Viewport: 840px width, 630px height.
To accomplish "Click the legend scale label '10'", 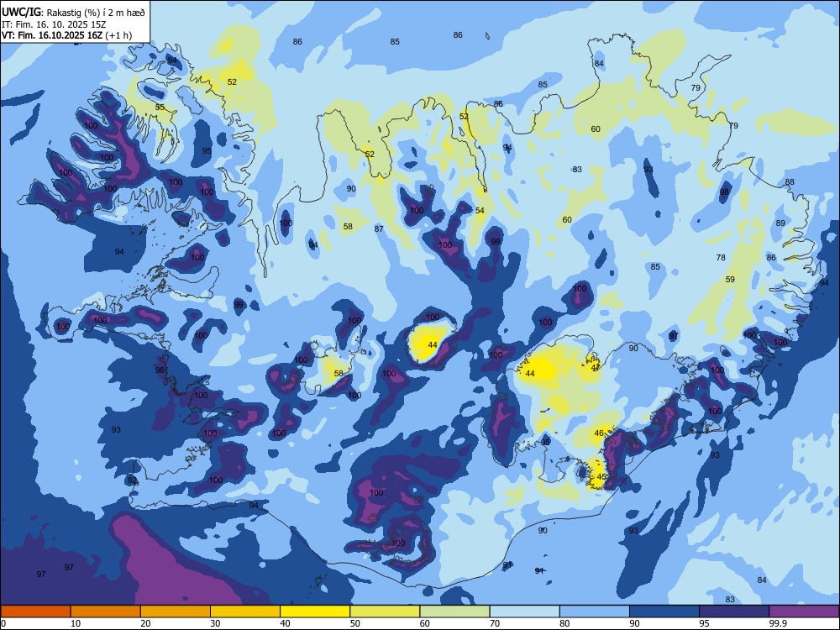I will (76, 623).
